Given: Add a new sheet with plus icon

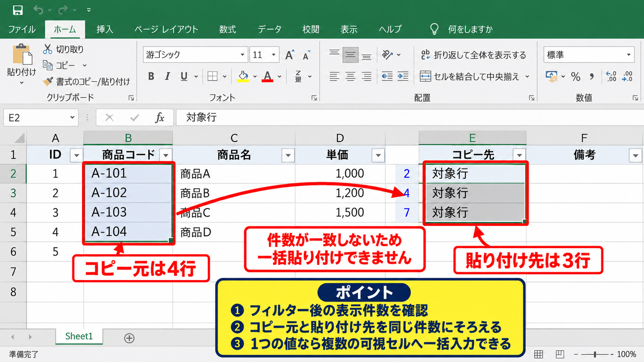Looking at the screenshot, I should 129,338.
